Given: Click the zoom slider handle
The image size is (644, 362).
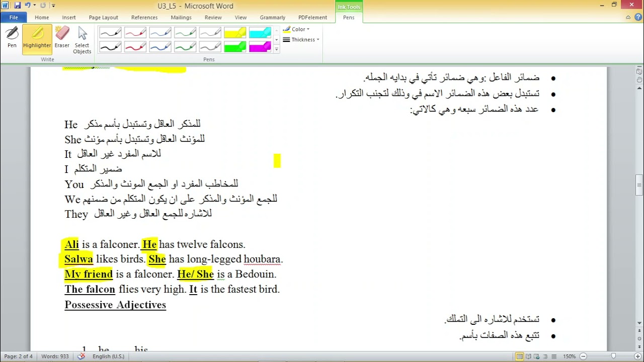Looking at the screenshot, I should tap(613, 356).
